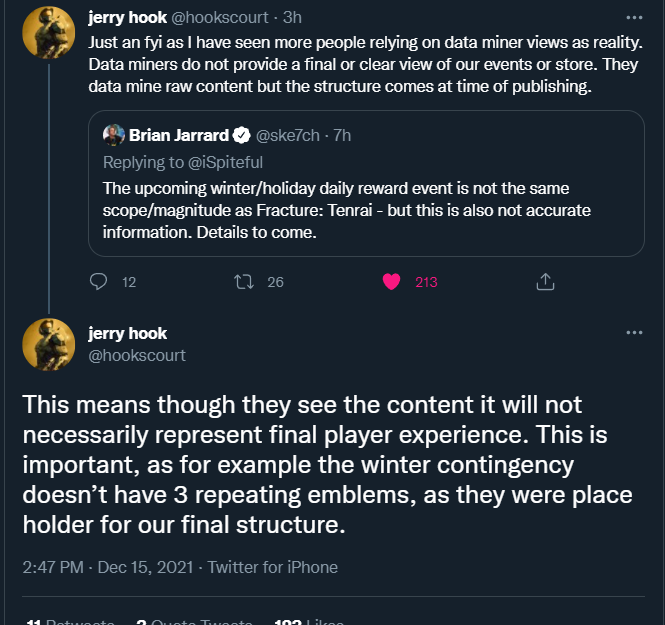This screenshot has height=625, width=665.
Task: Open more options on first tweet
Action: 634,18
